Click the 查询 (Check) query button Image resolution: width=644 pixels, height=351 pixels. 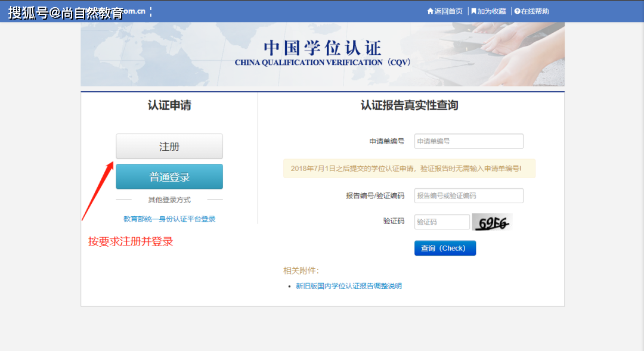pyautogui.click(x=445, y=248)
